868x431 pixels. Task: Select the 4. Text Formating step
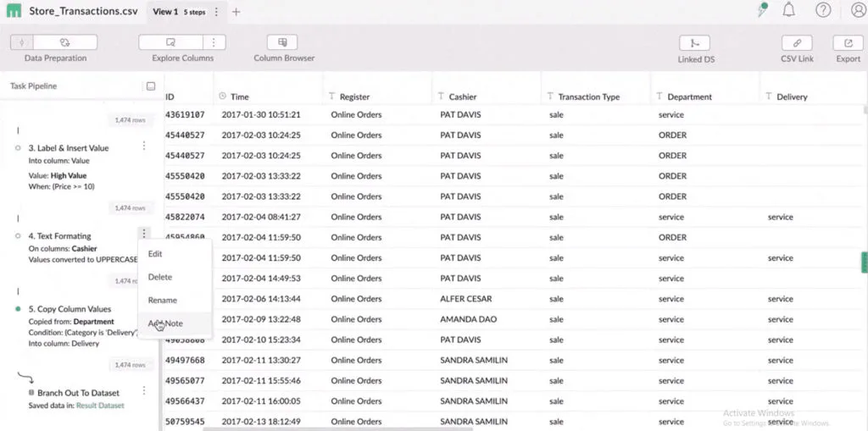(x=60, y=235)
